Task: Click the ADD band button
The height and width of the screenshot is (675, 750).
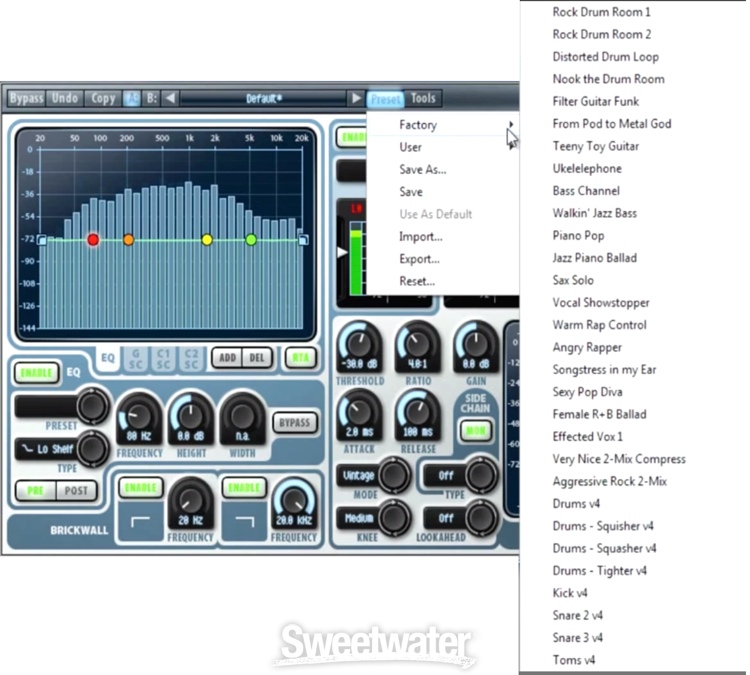Action: click(226, 357)
